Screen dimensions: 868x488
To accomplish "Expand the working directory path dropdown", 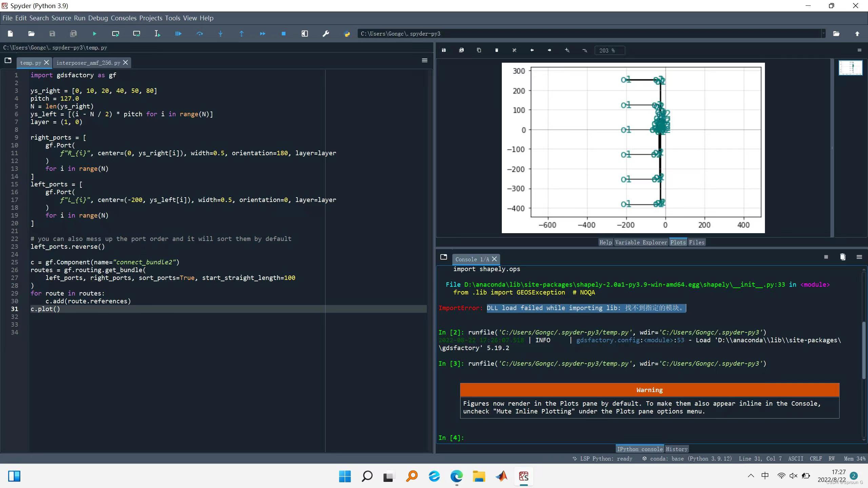I will click(x=823, y=34).
